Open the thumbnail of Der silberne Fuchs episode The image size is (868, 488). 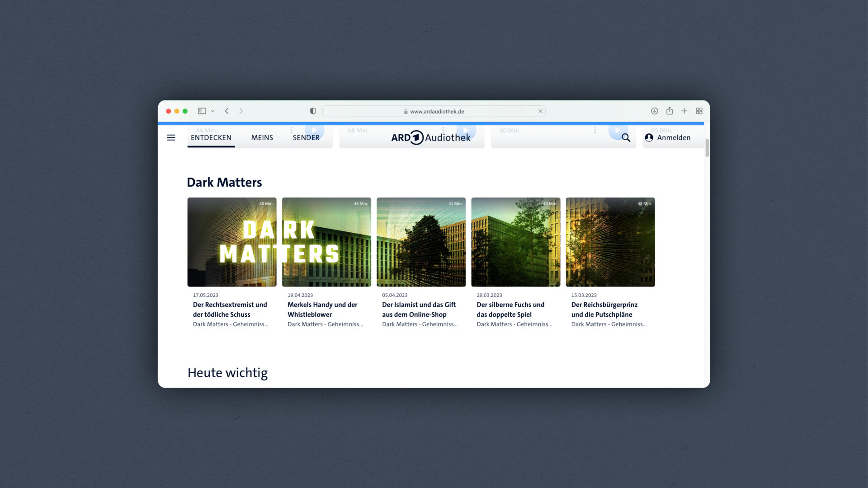[516, 242]
